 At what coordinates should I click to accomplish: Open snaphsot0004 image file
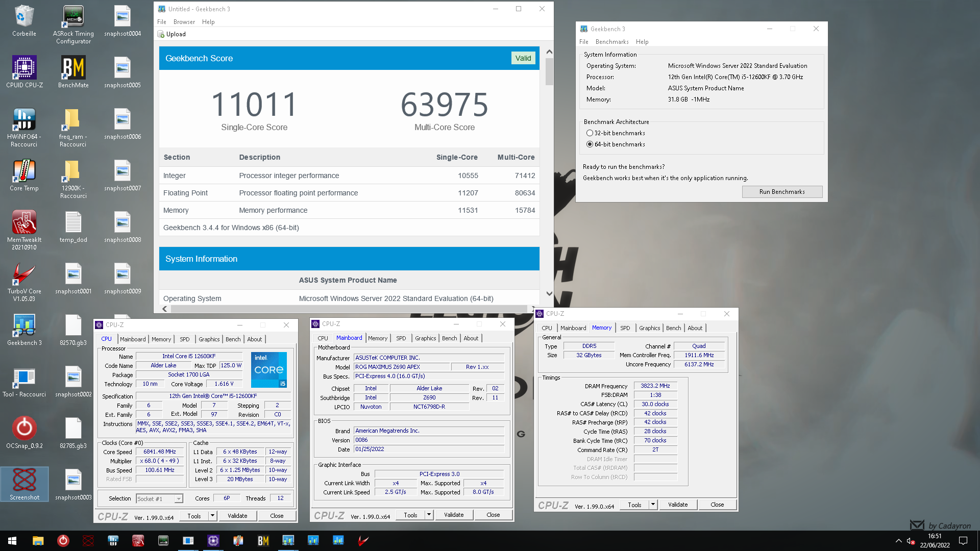122,21
